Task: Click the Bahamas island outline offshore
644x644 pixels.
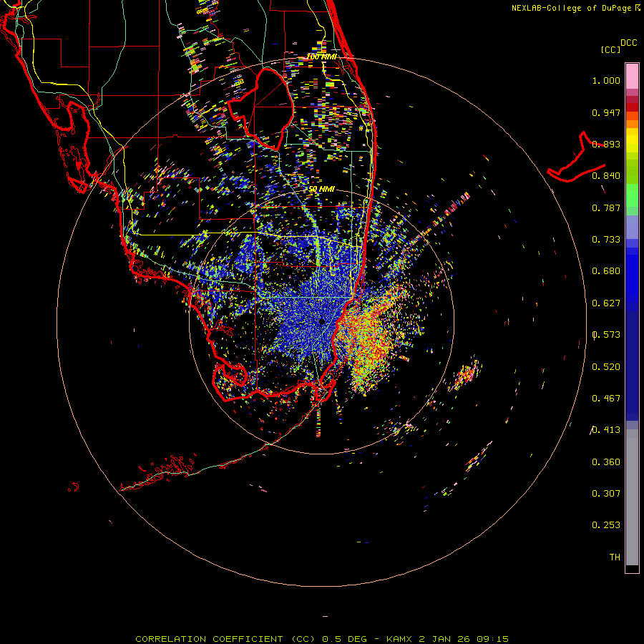Action: click(x=576, y=157)
